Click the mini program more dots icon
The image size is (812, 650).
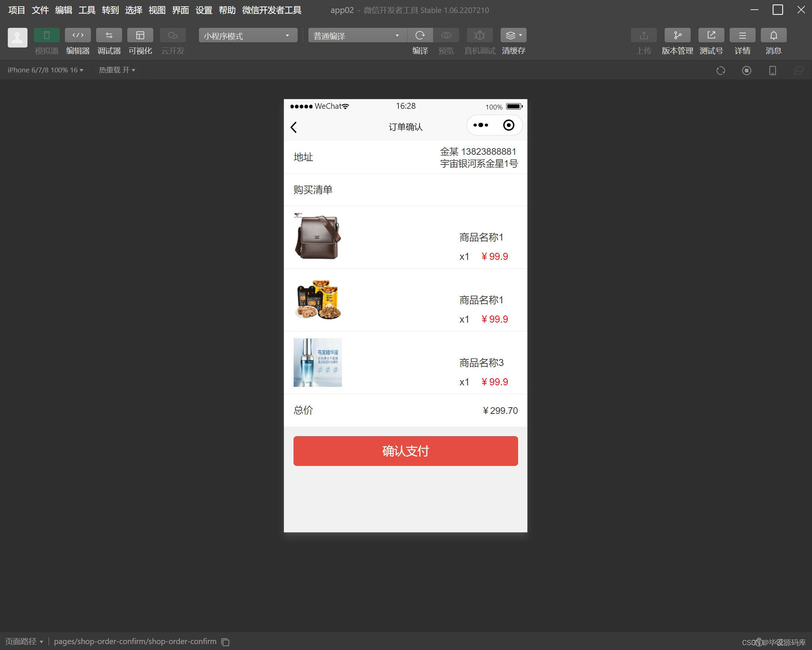[x=481, y=125]
